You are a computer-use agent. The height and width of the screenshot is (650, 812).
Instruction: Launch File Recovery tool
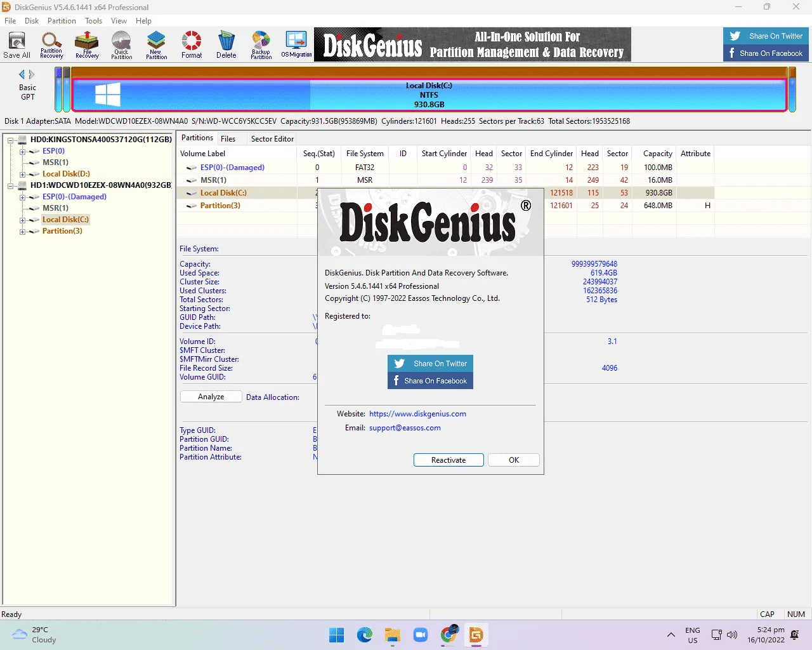[87, 45]
